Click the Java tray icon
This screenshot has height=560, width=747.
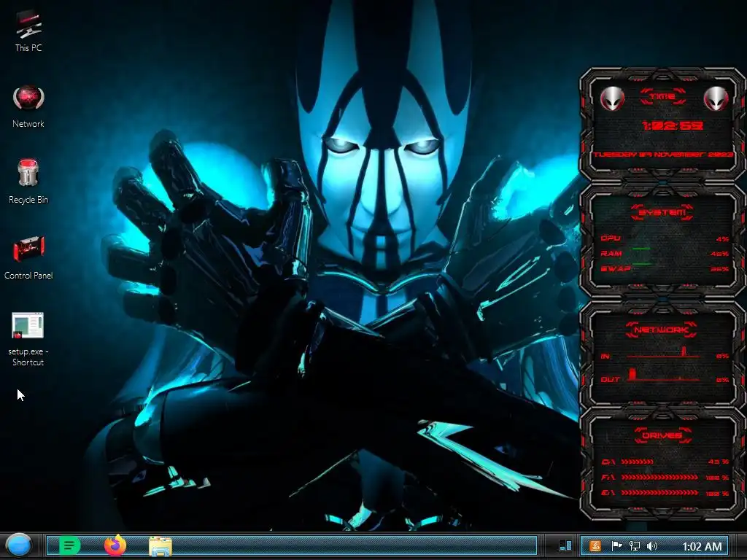click(595, 546)
